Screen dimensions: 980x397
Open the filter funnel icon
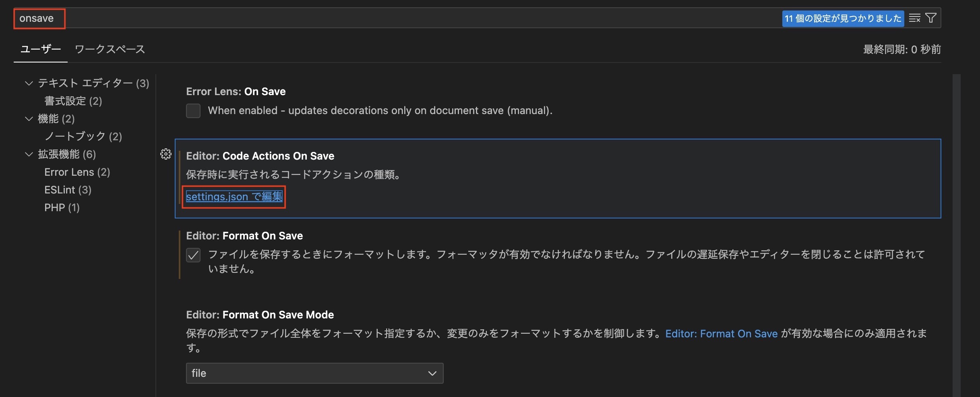(930, 18)
